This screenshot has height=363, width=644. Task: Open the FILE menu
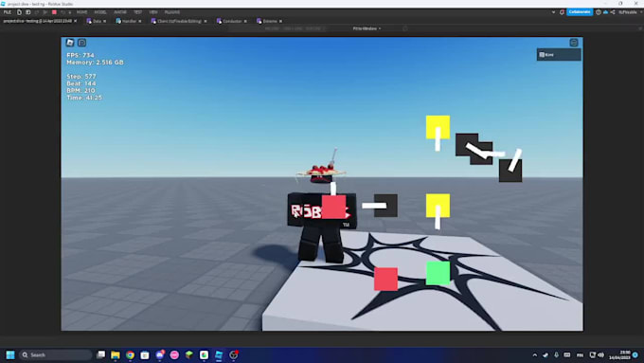tap(8, 12)
